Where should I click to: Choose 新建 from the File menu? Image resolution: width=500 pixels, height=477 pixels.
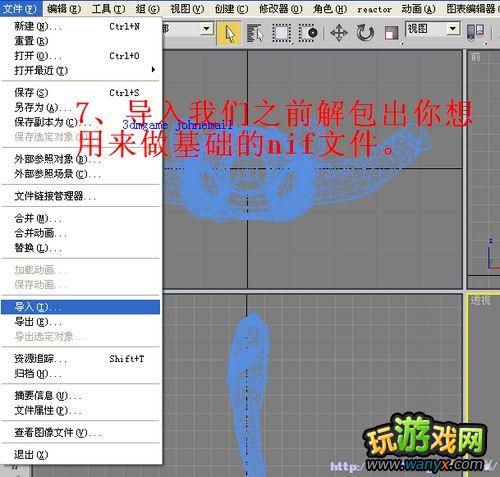tap(81, 26)
